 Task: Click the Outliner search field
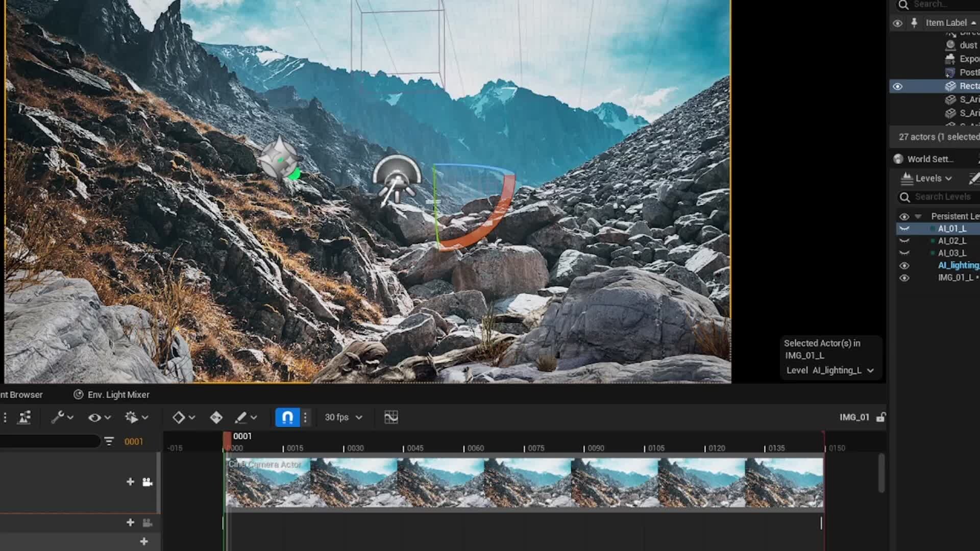944,5
